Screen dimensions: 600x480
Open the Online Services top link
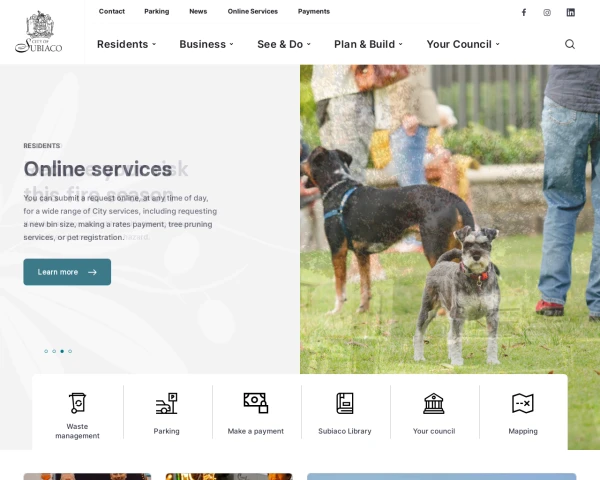253,11
